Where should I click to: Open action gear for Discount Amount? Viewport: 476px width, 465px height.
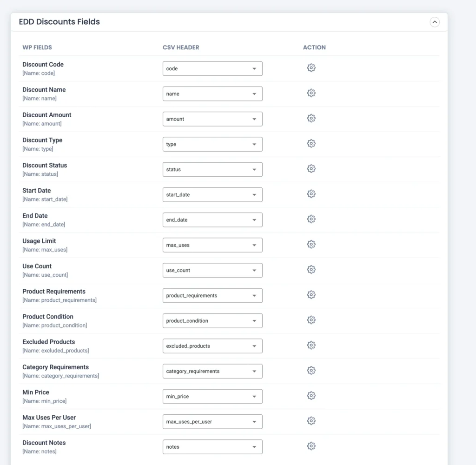[311, 118]
